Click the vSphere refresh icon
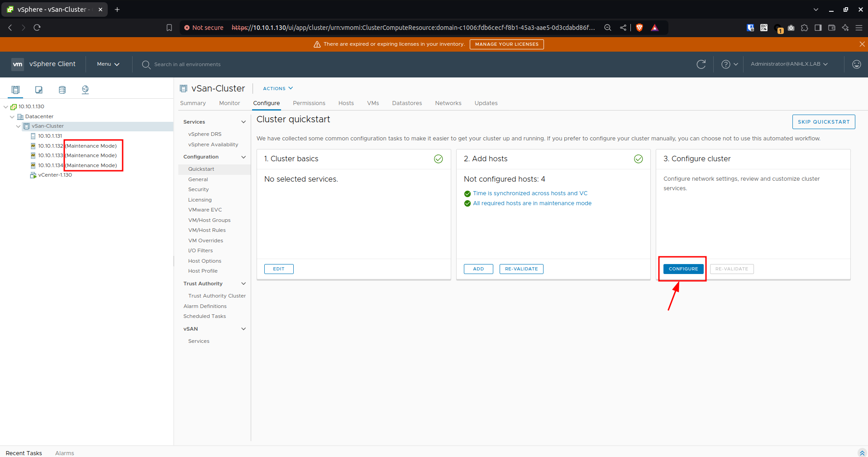 (701, 64)
